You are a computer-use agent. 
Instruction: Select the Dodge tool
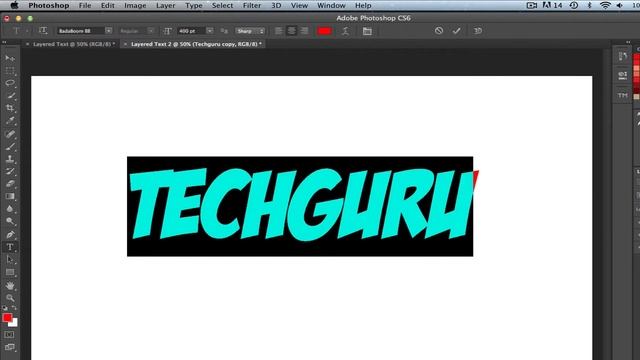(10, 222)
